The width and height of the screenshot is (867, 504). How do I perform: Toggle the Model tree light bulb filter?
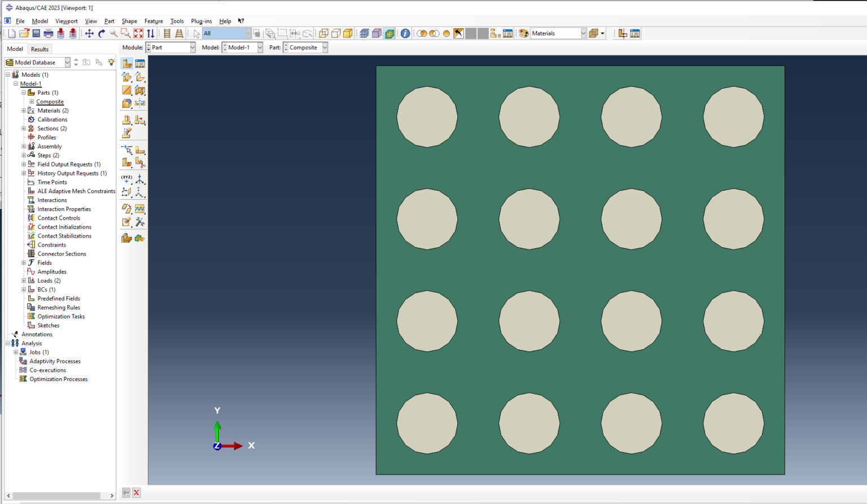click(111, 62)
